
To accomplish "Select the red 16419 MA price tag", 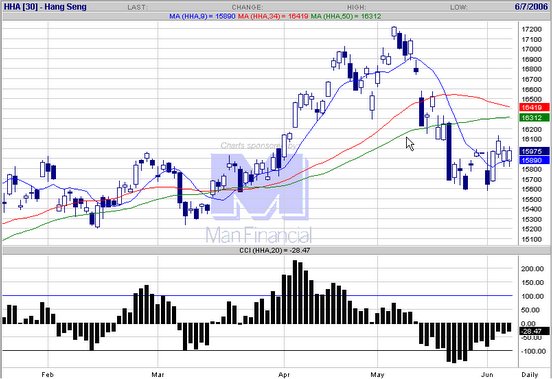I will click(x=534, y=107).
